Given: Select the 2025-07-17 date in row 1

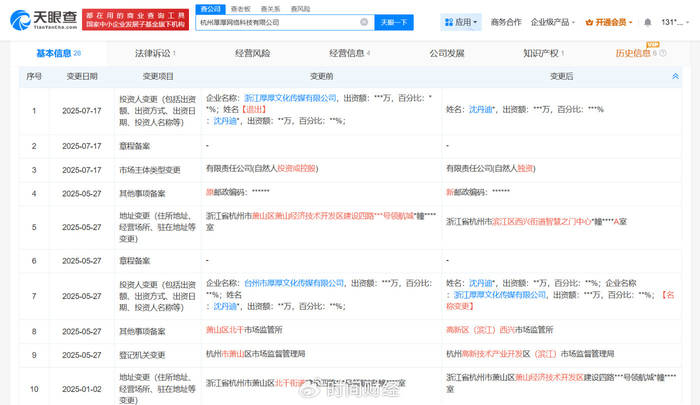Looking at the screenshot, I should point(82,111).
